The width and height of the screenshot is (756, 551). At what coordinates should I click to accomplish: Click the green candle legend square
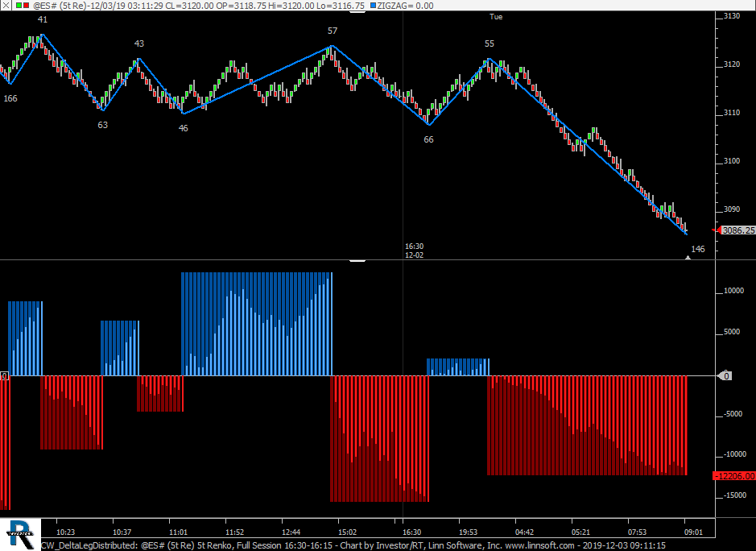(19, 6)
